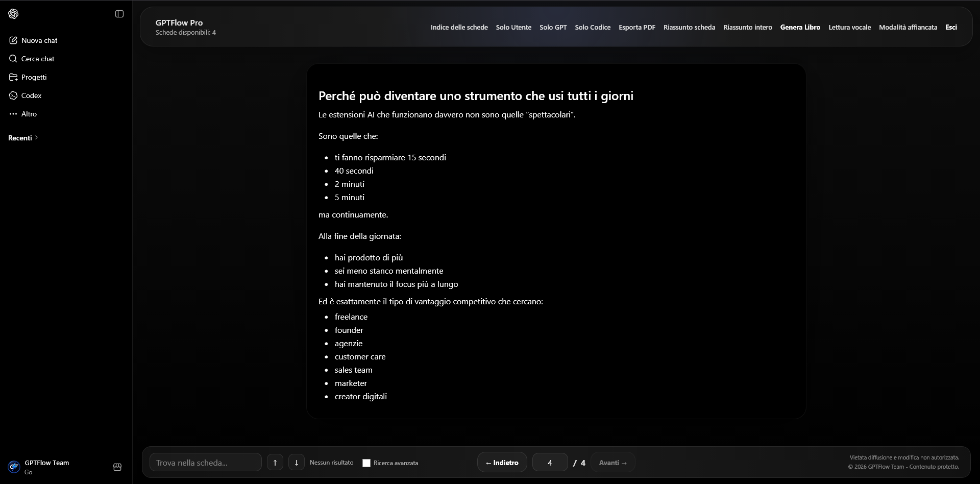Click the Avanti button

613,463
